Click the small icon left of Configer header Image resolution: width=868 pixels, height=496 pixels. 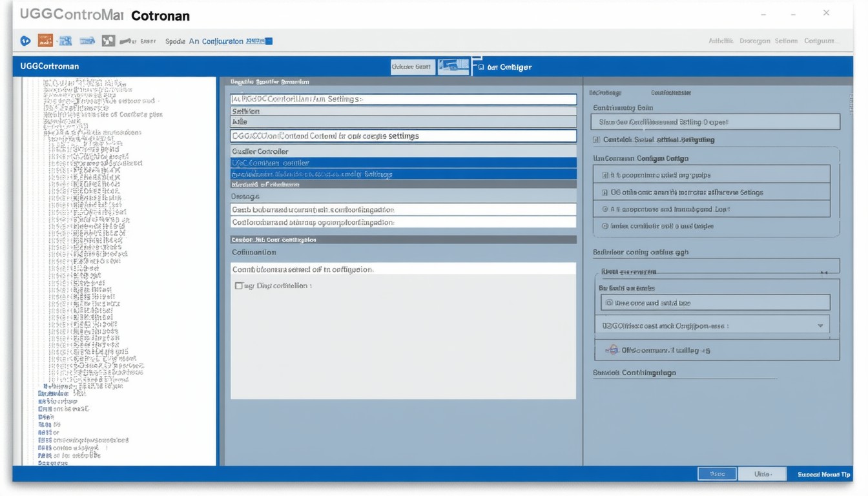coord(480,67)
